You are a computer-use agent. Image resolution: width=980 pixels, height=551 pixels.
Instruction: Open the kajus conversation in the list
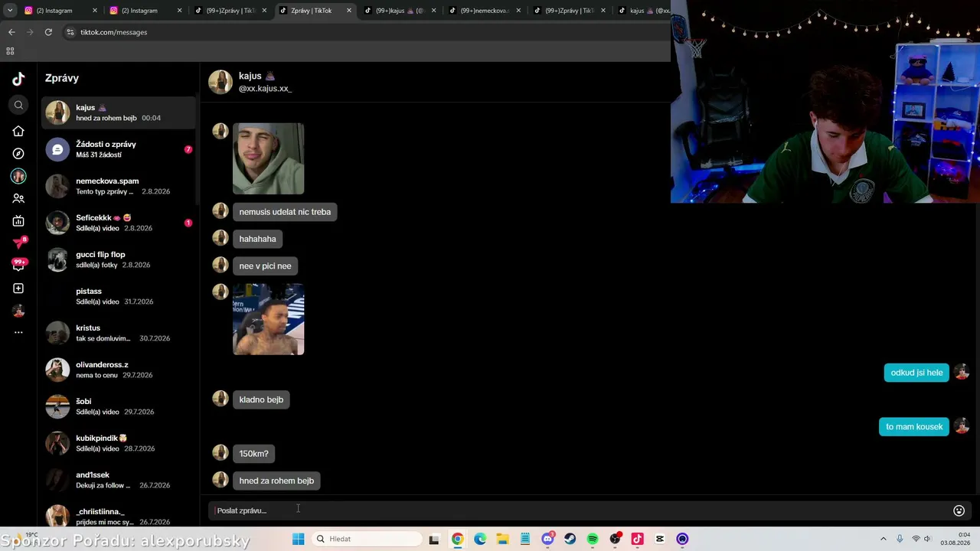coord(118,112)
